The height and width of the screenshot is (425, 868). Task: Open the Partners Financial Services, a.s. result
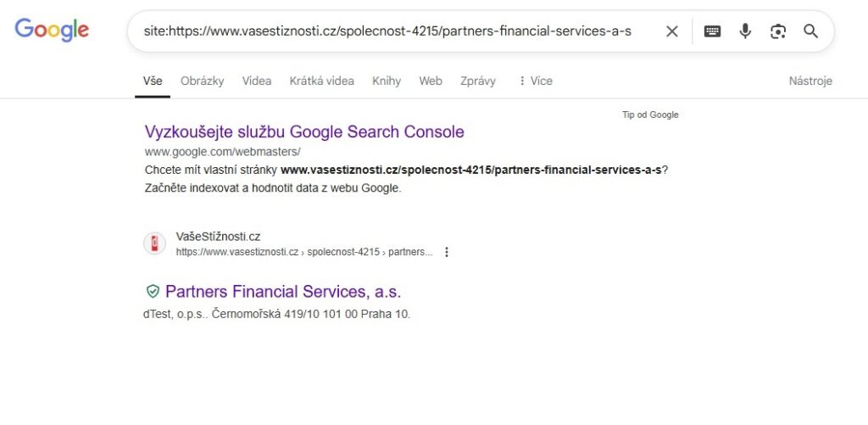pos(282,292)
